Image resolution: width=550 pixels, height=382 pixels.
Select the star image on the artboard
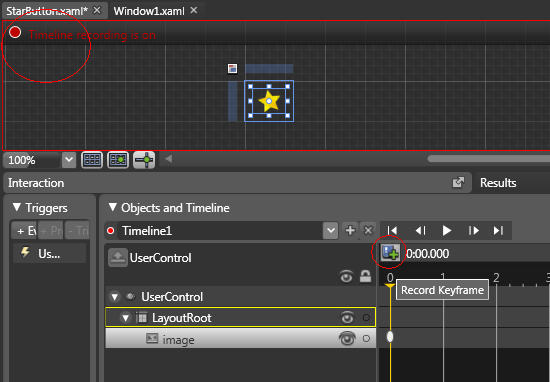click(x=269, y=101)
